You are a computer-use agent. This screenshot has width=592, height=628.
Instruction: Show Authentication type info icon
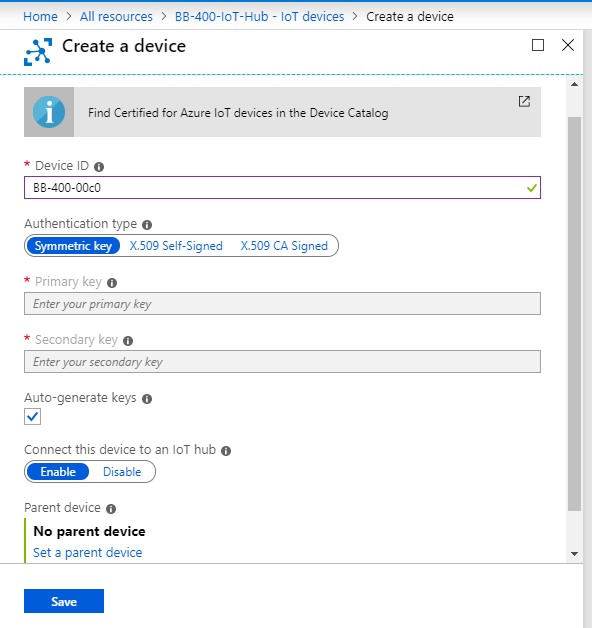click(x=147, y=225)
